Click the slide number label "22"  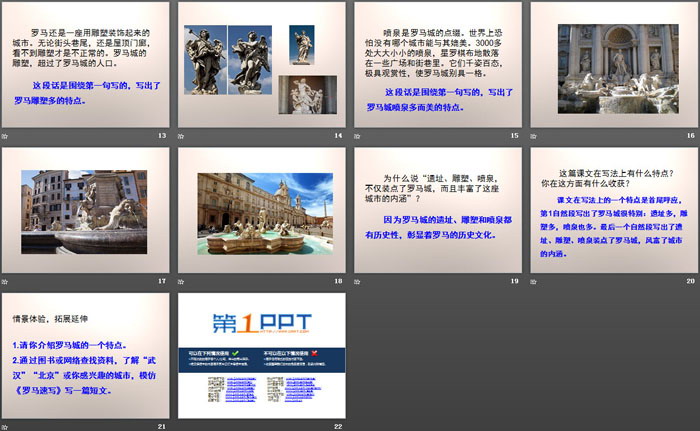[x=338, y=427]
